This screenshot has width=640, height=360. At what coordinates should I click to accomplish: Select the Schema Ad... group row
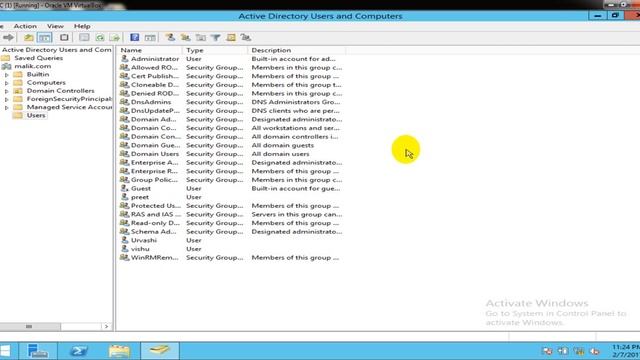point(231,232)
